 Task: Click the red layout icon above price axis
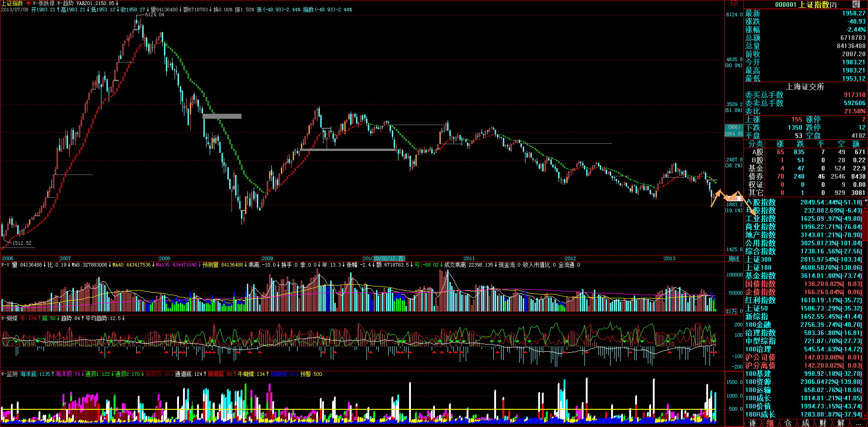pyautogui.click(x=734, y=4)
